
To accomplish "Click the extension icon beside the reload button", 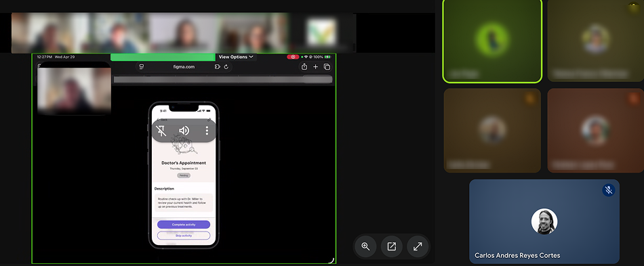I will pyautogui.click(x=218, y=67).
